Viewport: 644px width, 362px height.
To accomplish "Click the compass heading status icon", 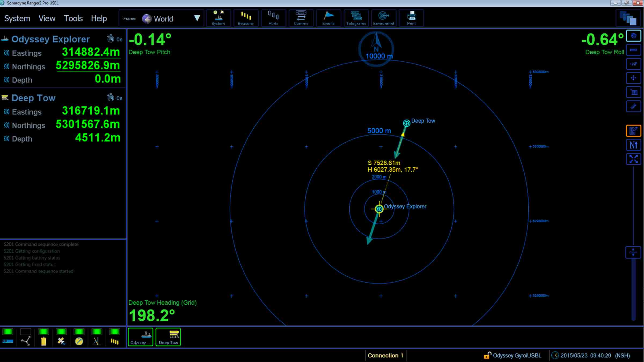I will tap(79, 341).
